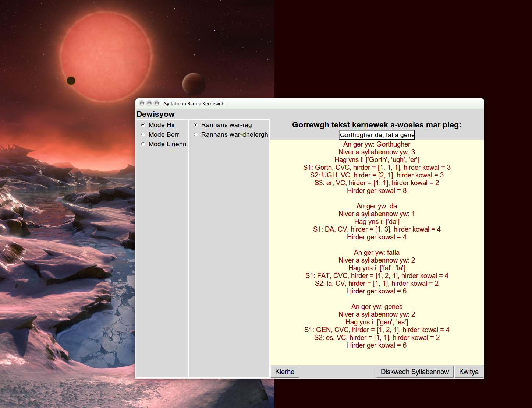
Task: Click the Kwitya button
Action: point(469,372)
